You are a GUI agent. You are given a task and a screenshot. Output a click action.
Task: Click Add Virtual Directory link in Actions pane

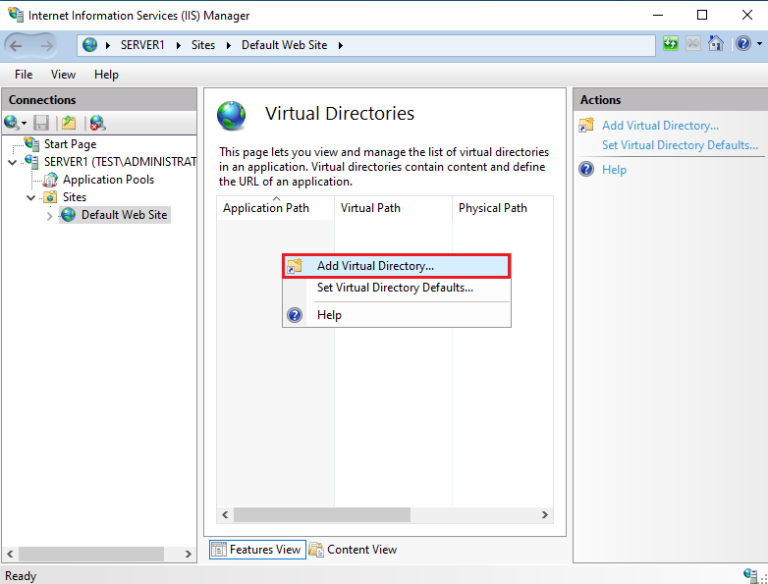click(660, 126)
